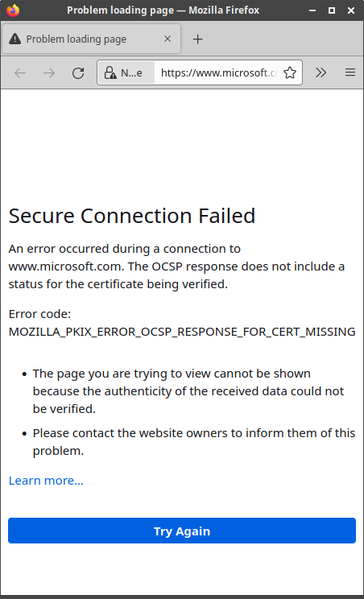Close the Problem loading page tab
Screen dimensions: 364x599
(x=168, y=39)
